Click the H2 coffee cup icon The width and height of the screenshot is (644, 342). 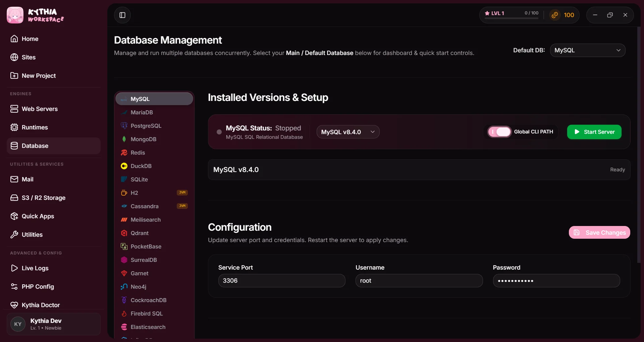[x=124, y=193]
